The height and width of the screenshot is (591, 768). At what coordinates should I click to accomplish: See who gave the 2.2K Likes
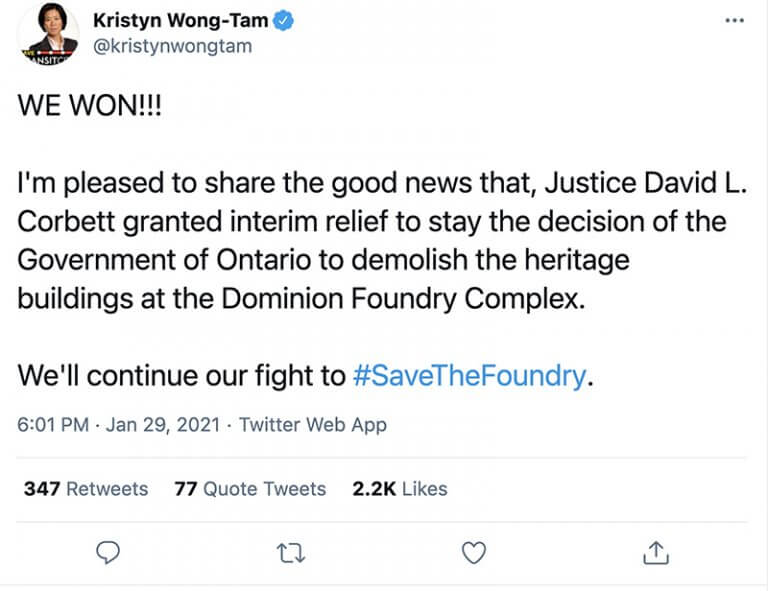click(400, 489)
